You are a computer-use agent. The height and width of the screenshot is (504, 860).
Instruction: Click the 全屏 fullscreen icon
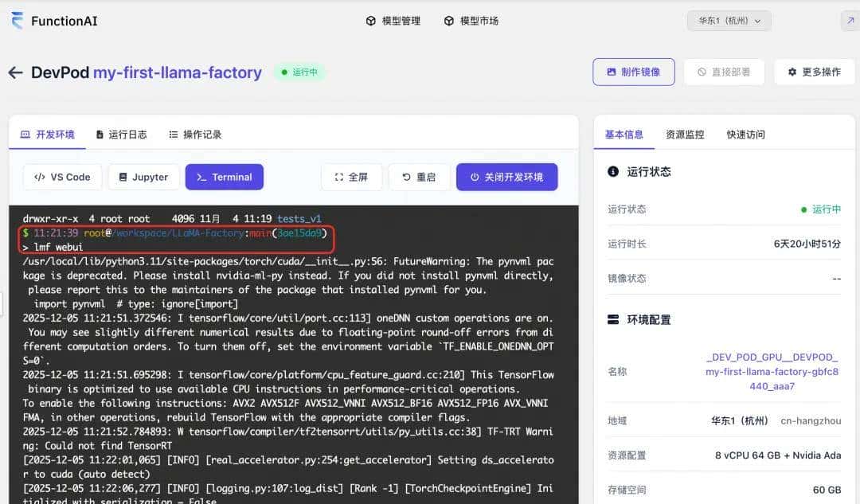[338, 177]
